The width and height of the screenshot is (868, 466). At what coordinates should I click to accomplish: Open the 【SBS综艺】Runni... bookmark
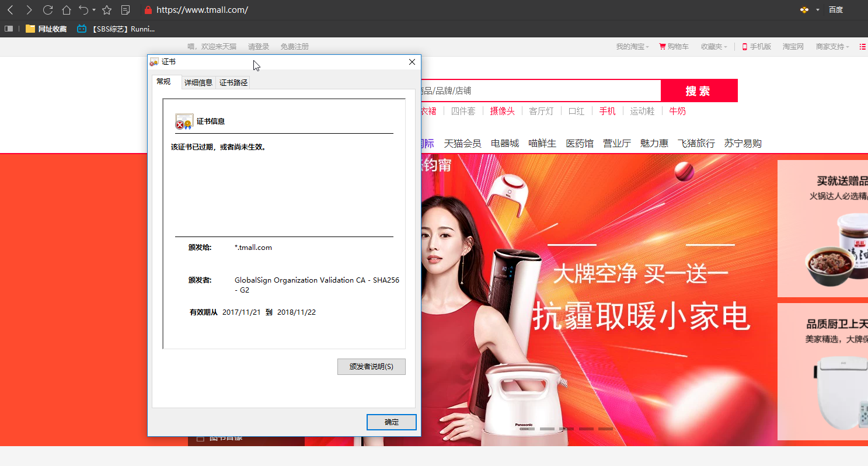116,29
